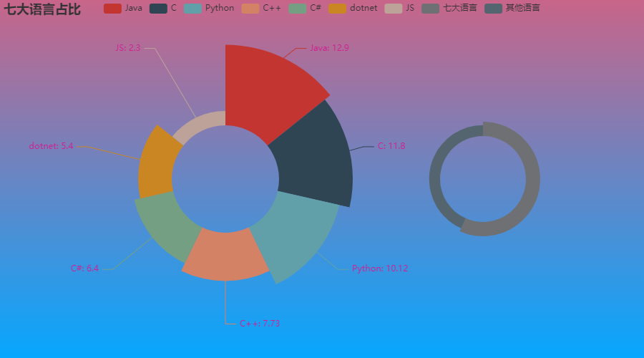Click the 'C: 11.8' data label

click(x=391, y=146)
